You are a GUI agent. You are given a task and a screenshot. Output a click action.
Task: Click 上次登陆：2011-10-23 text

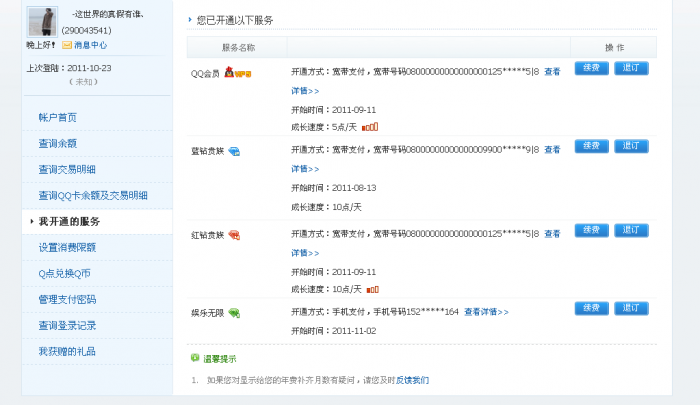coord(69,68)
